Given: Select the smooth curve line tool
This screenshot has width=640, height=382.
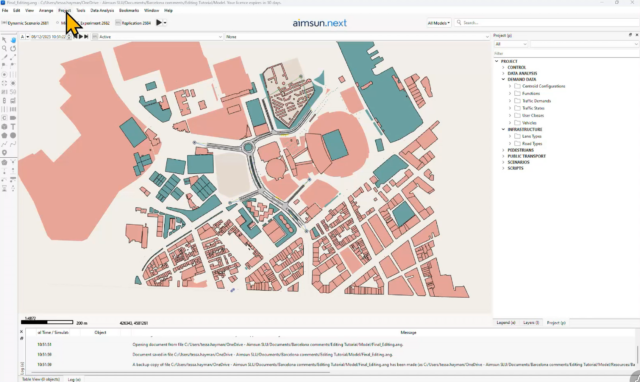Looking at the screenshot, I should click(x=13, y=144).
